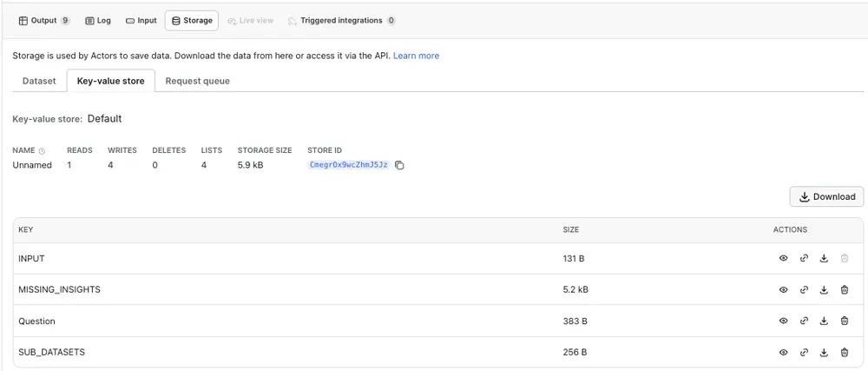Select the Key-value store sub-tab

pos(111,81)
